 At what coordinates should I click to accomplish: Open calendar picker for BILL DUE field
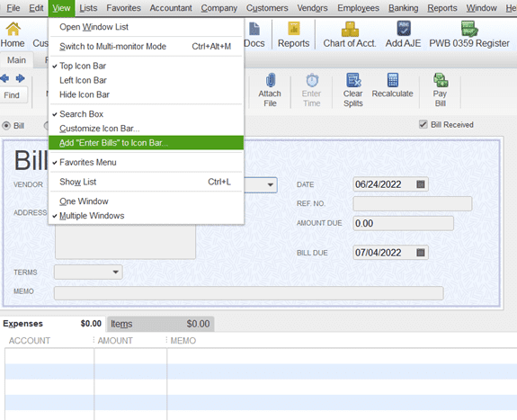point(421,253)
